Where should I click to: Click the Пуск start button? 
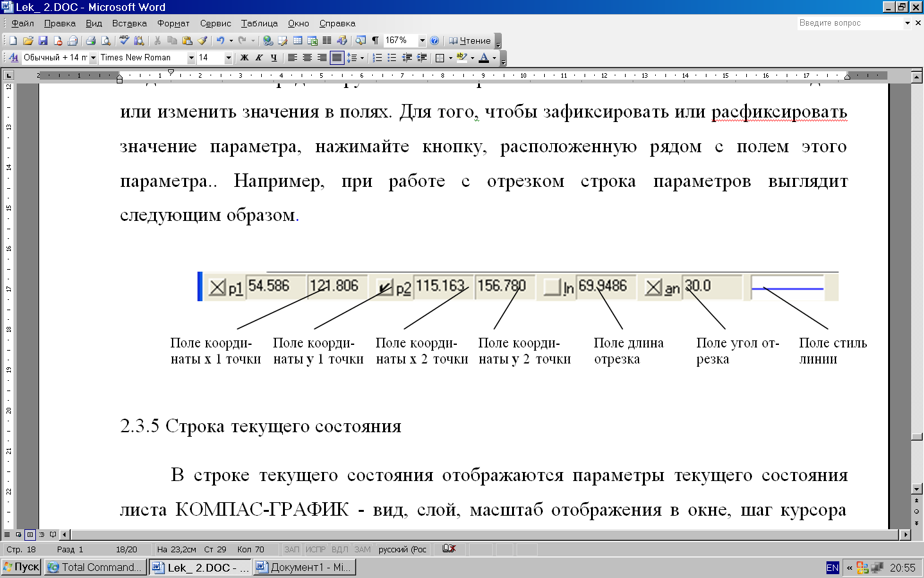pyautogui.click(x=22, y=567)
